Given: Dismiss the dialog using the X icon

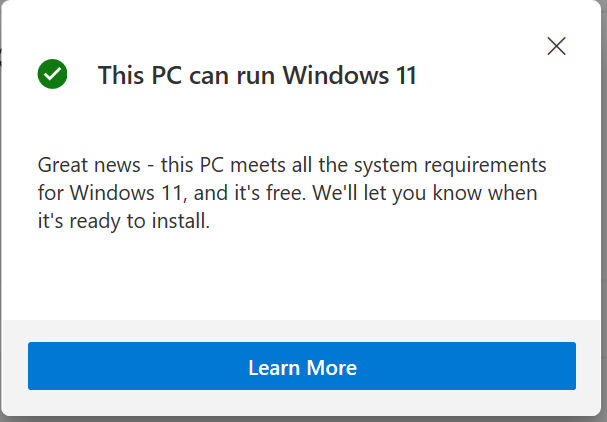Looking at the screenshot, I should pos(557,46).
